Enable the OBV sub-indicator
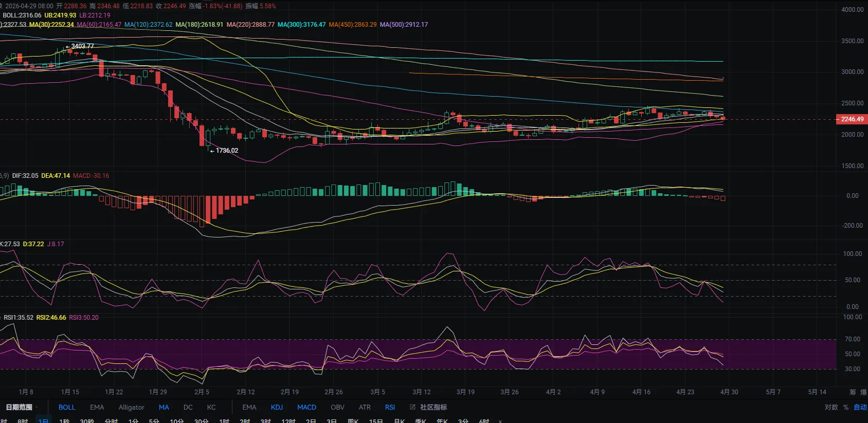The image size is (868, 423). click(x=337, y=407)
